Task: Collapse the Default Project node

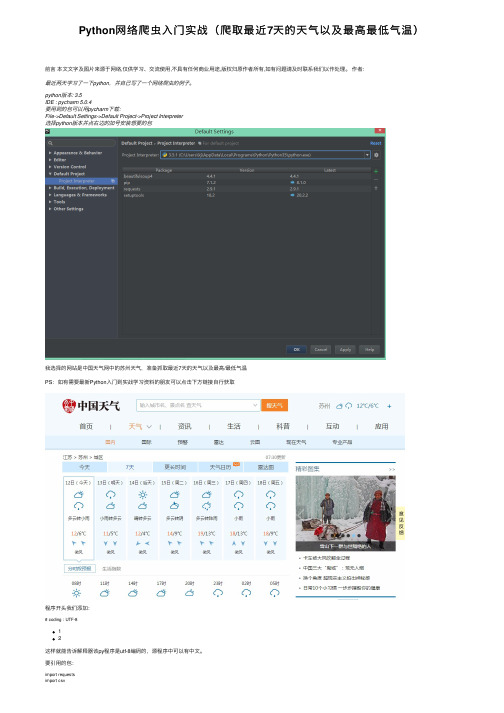Action: pos(50,174)
